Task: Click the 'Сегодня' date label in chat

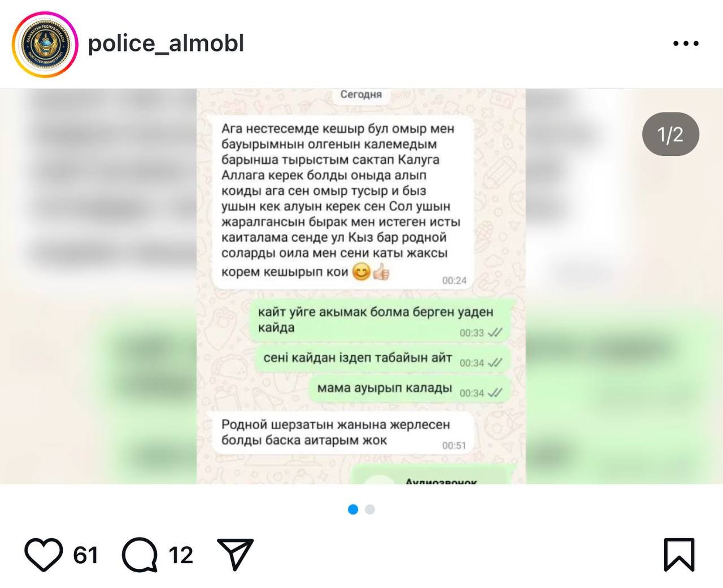Action: click(x=361, y=94)
